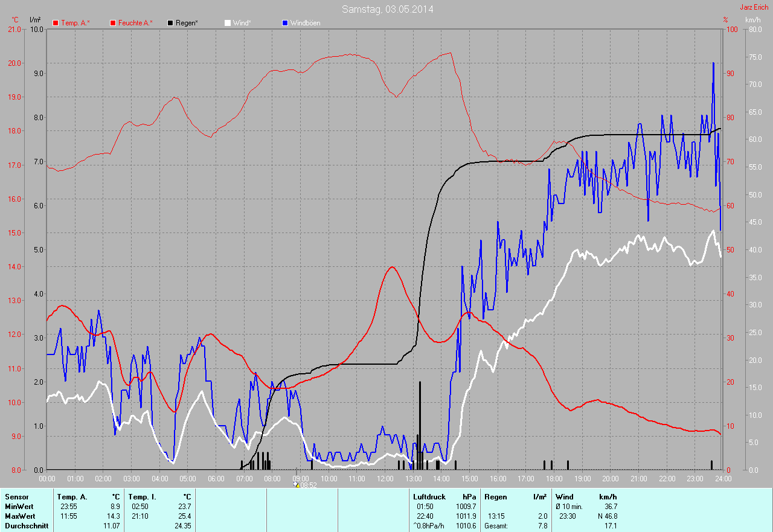Select the "Windböen" legend label
The height and width of the screenshot is (532, 773).
coord(305,23)
